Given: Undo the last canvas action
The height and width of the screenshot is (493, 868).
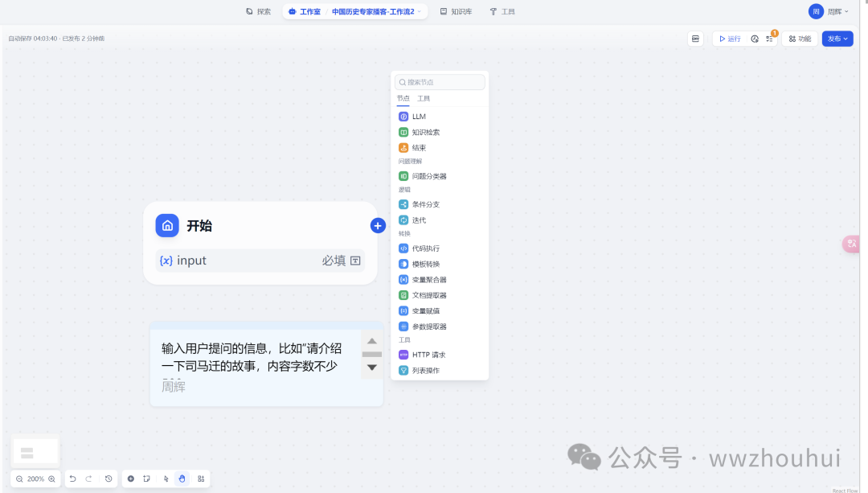Looking at the screenshot, I should coord(72,479).
